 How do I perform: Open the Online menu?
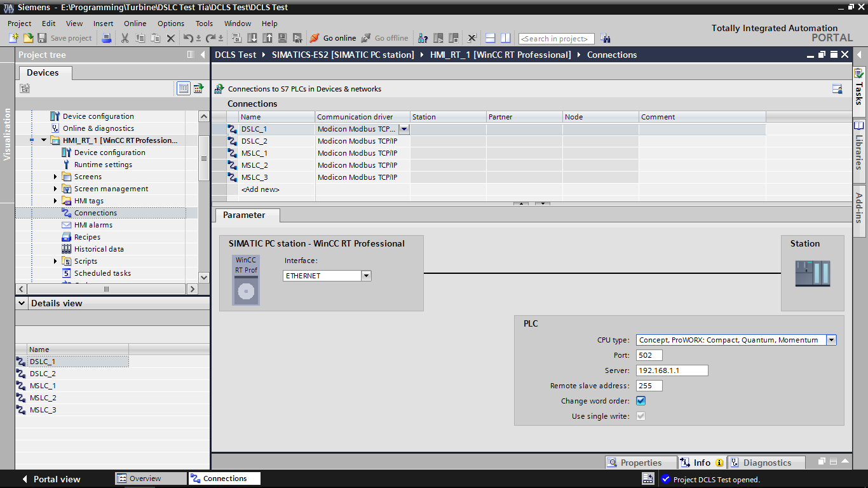(x=135, y=24)
